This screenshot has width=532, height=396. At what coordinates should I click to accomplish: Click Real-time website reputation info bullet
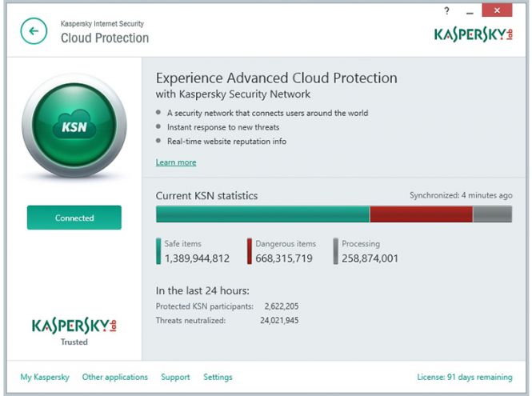pos(226,142)
